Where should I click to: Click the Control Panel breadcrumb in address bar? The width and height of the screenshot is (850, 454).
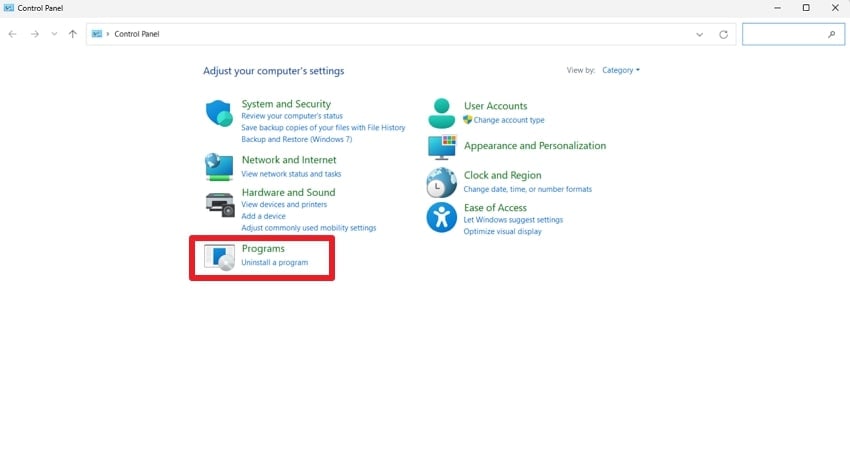(137, 34)
